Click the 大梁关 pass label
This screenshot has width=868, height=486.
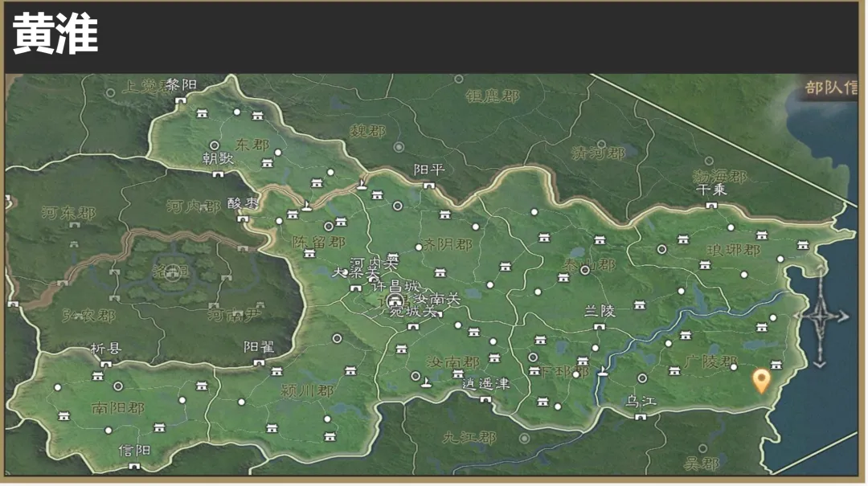tap(355, 273)
